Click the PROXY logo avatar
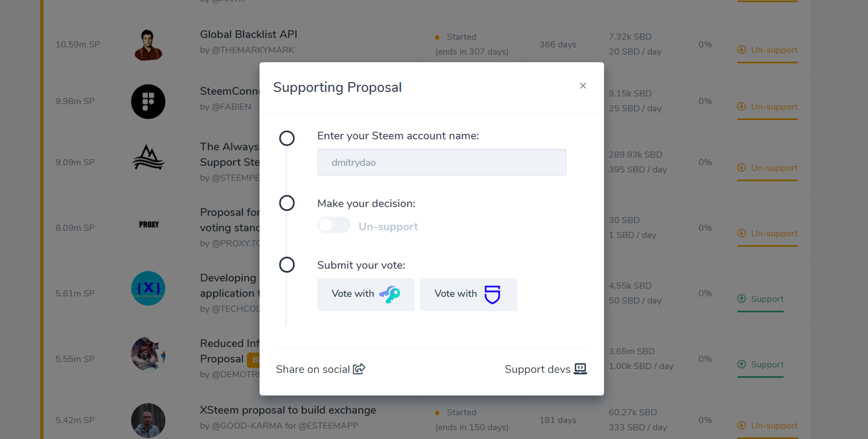This screenshot has width=868, height=439. 148,225
